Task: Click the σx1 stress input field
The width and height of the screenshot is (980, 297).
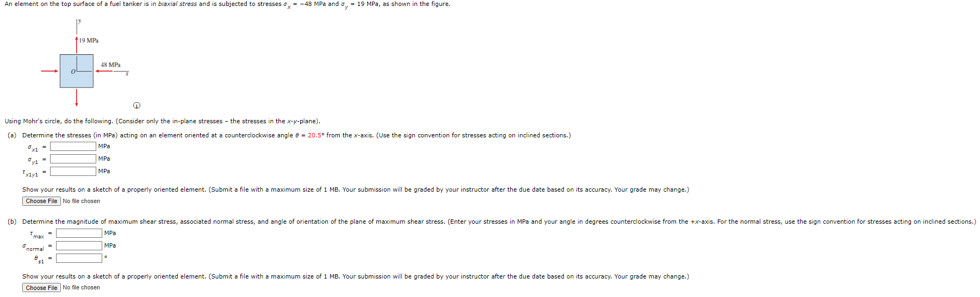Action: pyautogui.click(x=73, y=146)
